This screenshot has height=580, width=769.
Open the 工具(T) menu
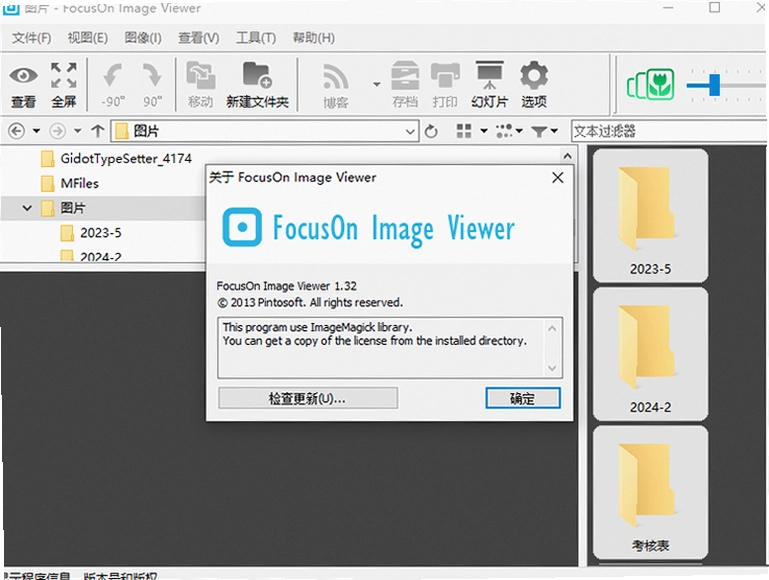click(x=256, y=38)
